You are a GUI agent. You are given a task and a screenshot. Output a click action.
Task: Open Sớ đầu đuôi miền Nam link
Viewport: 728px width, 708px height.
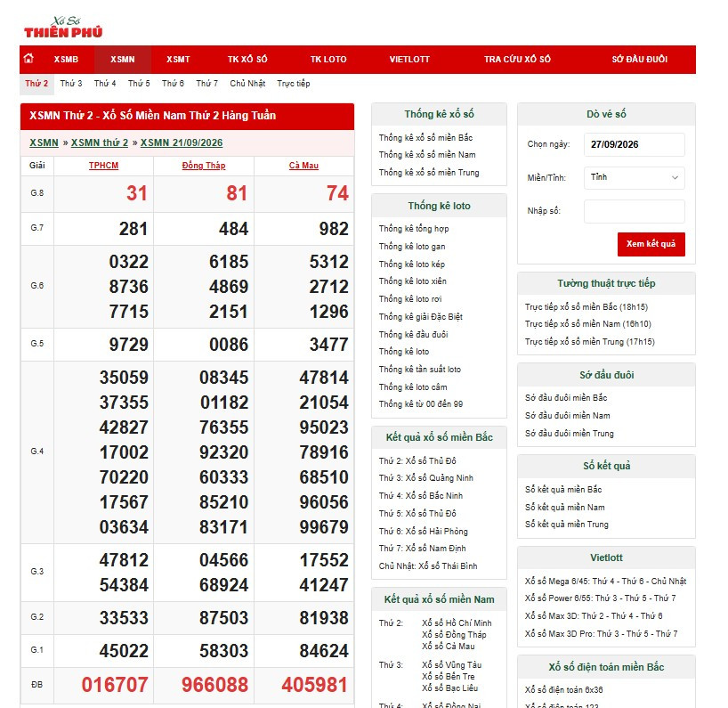tap(567, 415)
